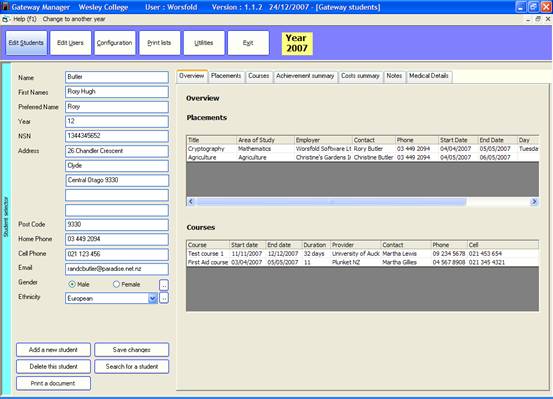
Task: Click the Print lists toolbar button
Action: (159, 43)
